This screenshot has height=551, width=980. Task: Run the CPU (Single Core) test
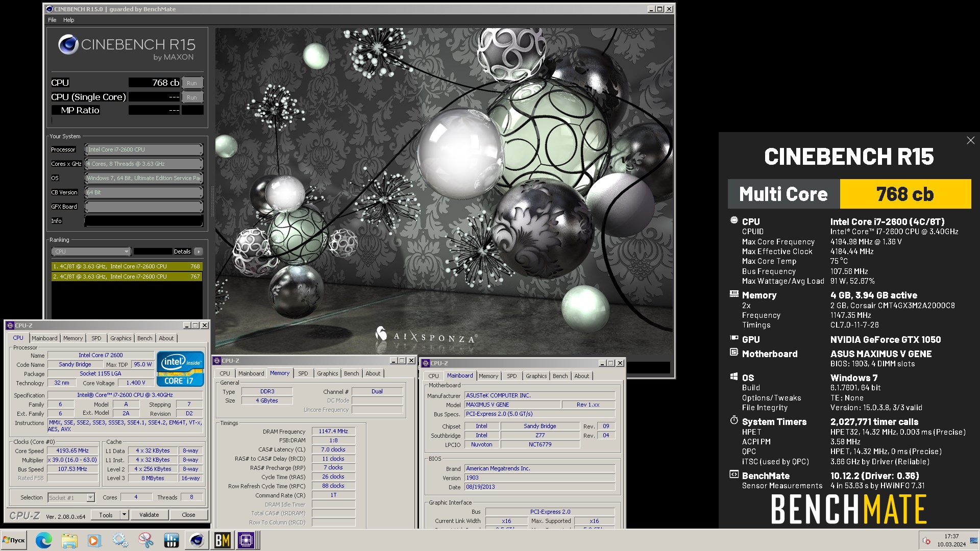coord(192,97)
